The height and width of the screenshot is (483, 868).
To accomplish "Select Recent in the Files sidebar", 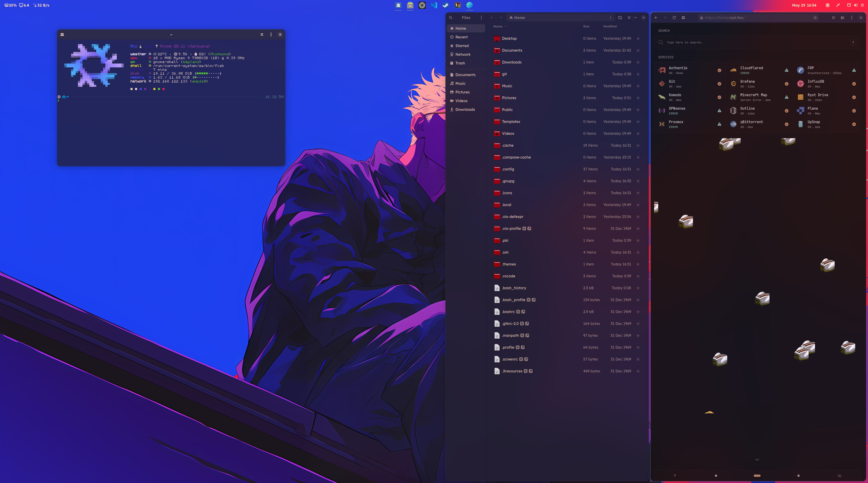I will 466,37.
